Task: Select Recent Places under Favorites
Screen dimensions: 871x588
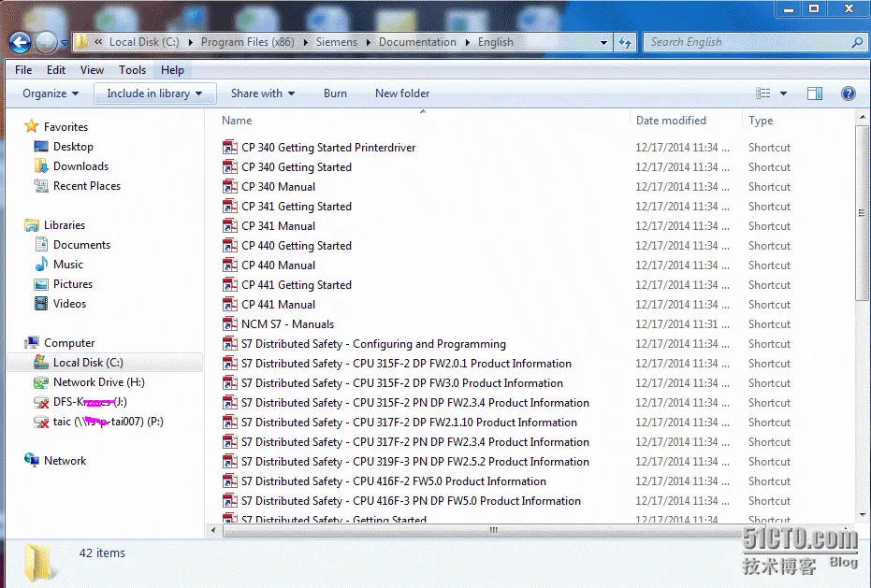Action: pyautogui.click(x=87, y=186)
